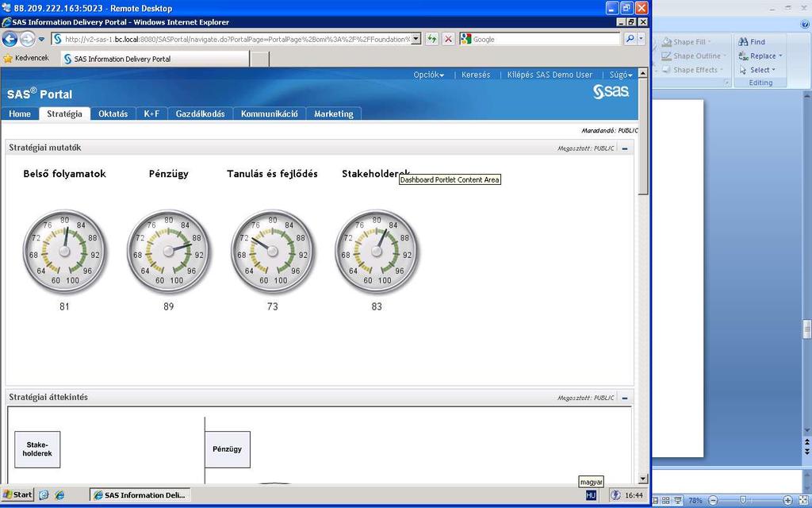The height and width of the screenshot is (508, 812).
Task: Open the Opciók dropdown menu
Action: (429, 75)
